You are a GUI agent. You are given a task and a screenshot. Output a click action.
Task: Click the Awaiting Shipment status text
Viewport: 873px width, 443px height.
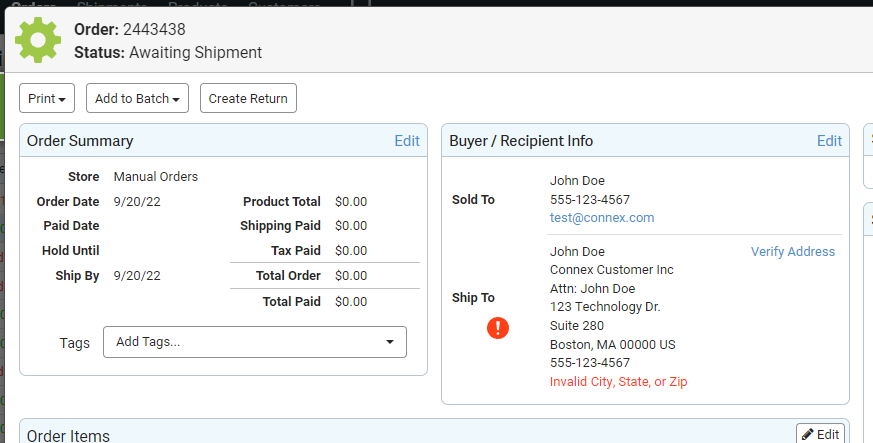195,52
